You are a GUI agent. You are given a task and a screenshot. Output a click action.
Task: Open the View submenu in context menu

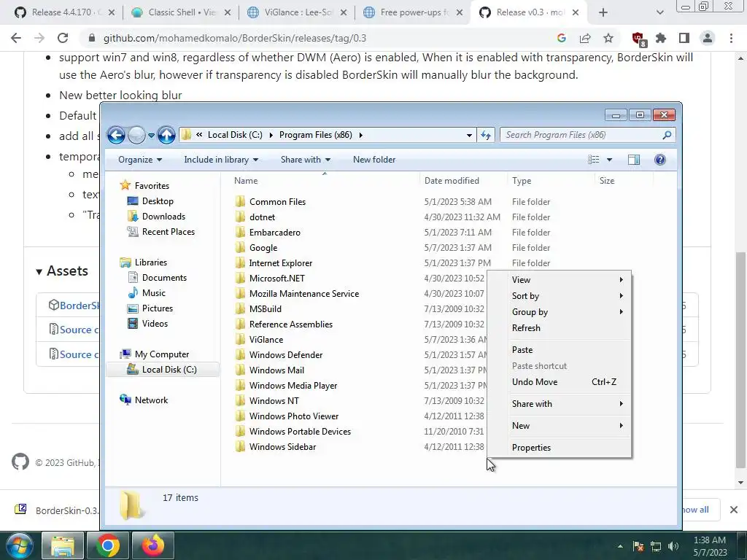point(568,280)
